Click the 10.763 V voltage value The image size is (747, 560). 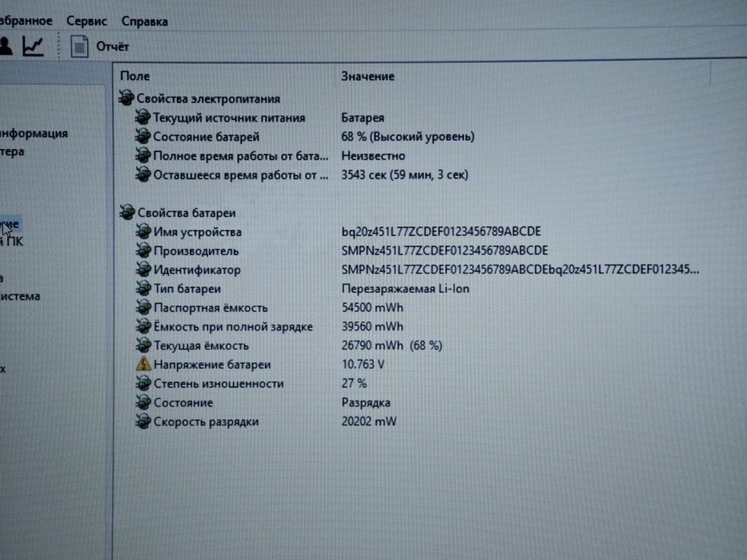click(x=363, y=364)
